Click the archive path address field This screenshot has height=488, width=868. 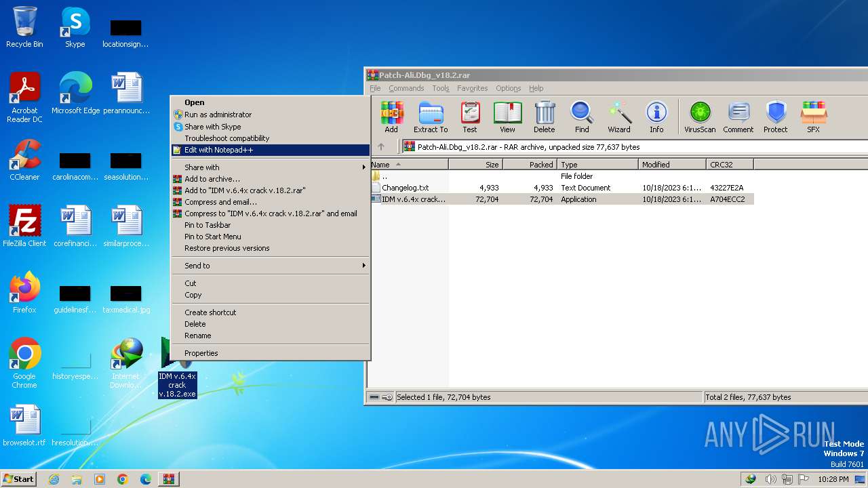click(635, 146)
